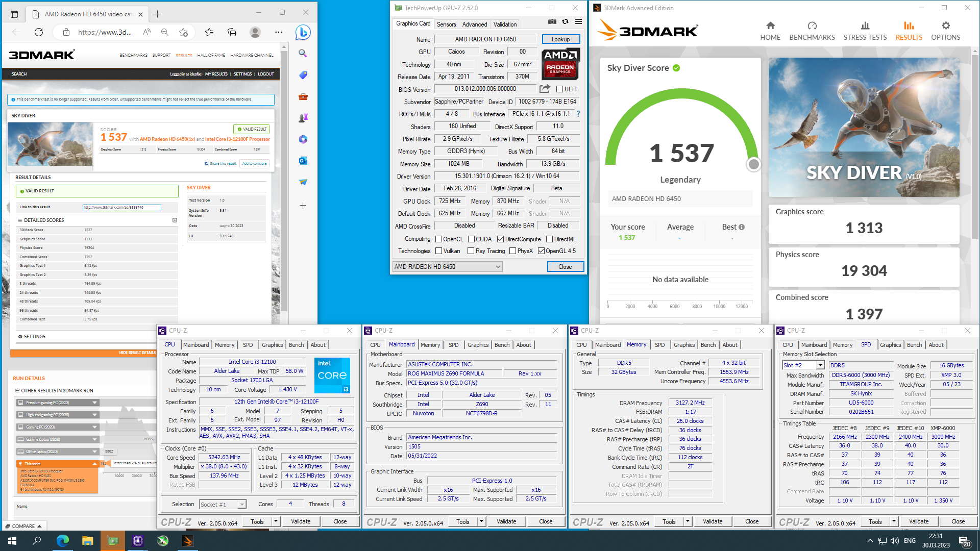Open GPU-Z hamburger menu
Screen dimensions: 980x551
(x=578, y=22)
